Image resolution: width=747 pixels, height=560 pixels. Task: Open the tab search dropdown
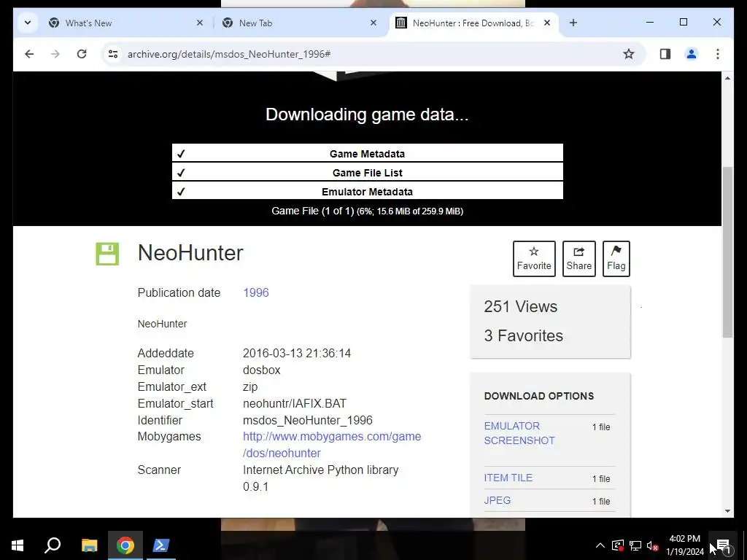pyautogui.click(x=28, y=23)
